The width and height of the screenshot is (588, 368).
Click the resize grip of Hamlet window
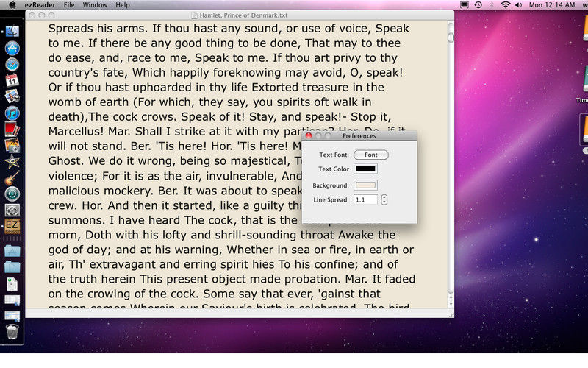(x=451, y=315)
